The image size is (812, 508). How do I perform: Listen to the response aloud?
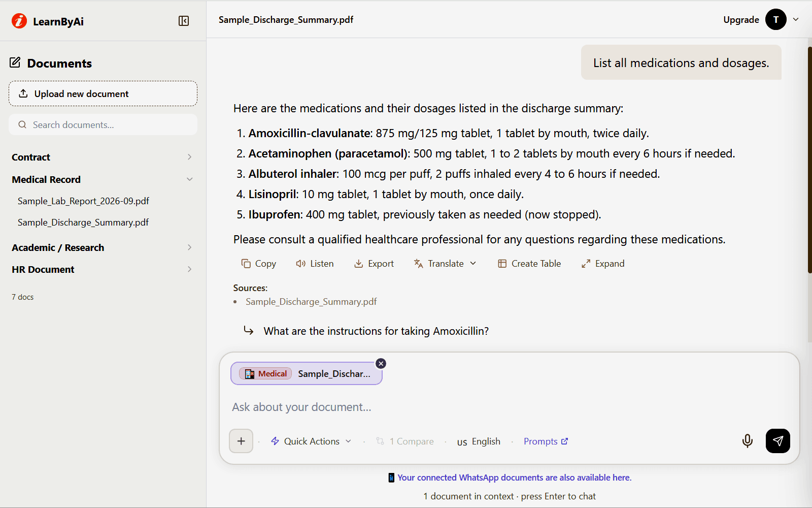[315, 263]
